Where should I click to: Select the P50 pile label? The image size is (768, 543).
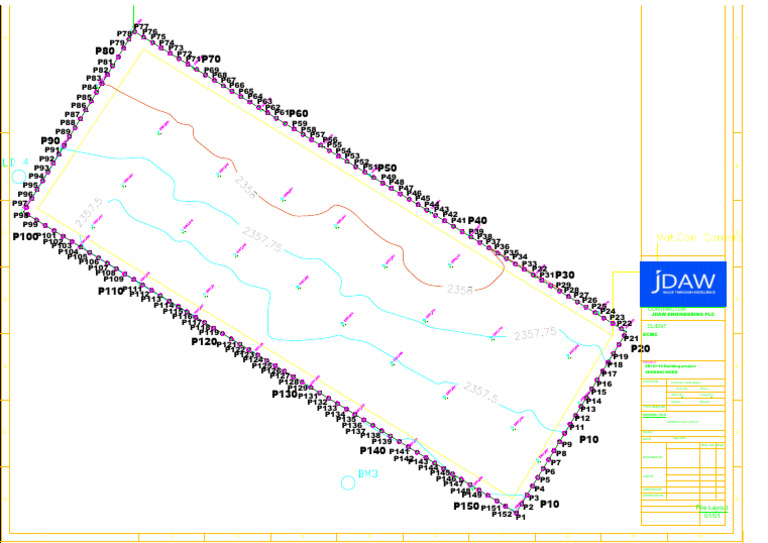[386, 168]
